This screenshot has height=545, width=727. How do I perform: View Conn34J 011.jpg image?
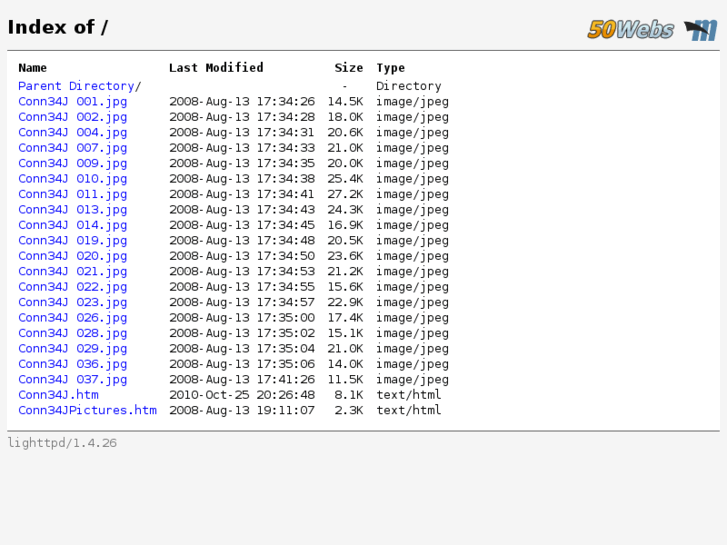72,194
